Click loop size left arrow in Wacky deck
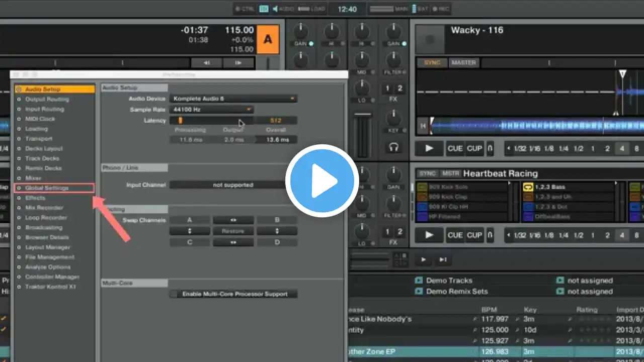This screenshot has width=644, height=362. point(508,149)
